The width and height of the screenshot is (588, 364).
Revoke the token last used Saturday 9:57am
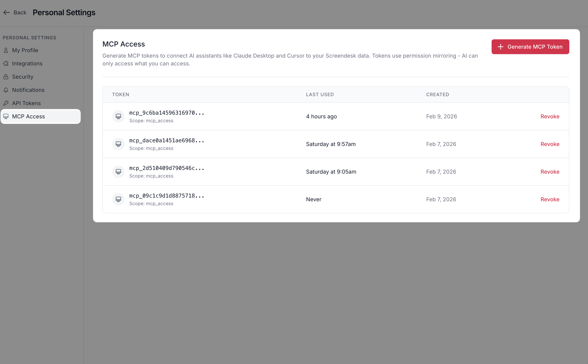point(550,144)
